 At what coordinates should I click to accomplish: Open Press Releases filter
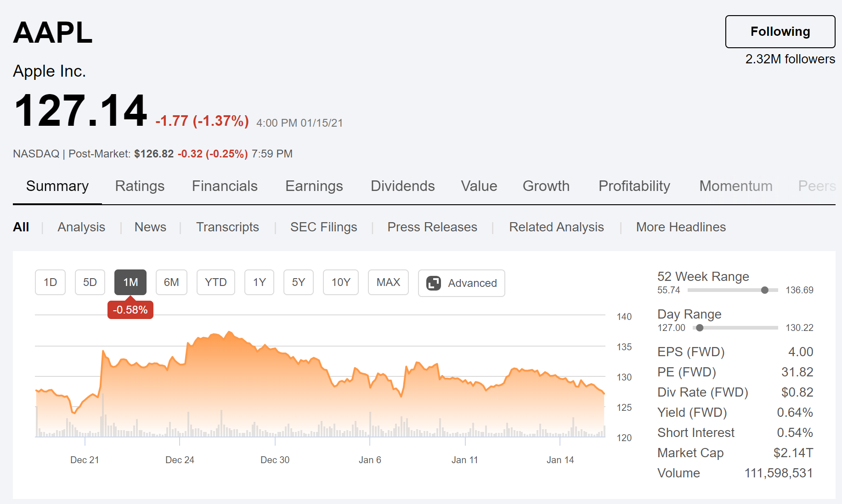(432, 227)
